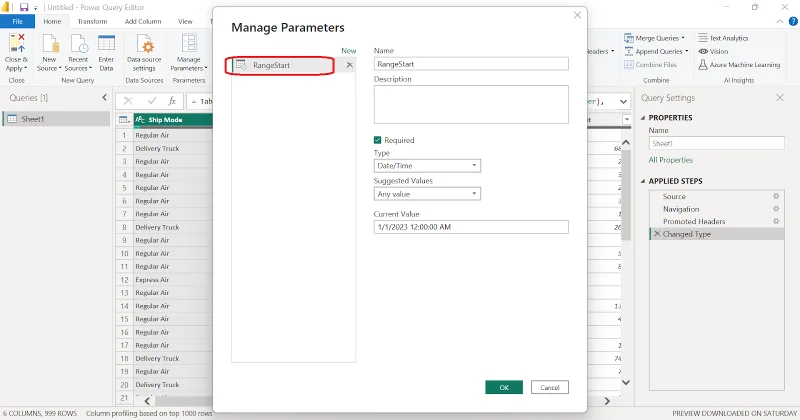Click the horizontal scrollbar left arrow
Image resolution: width=800 pixels, height=420 pixels.
(x=147, y=401)
